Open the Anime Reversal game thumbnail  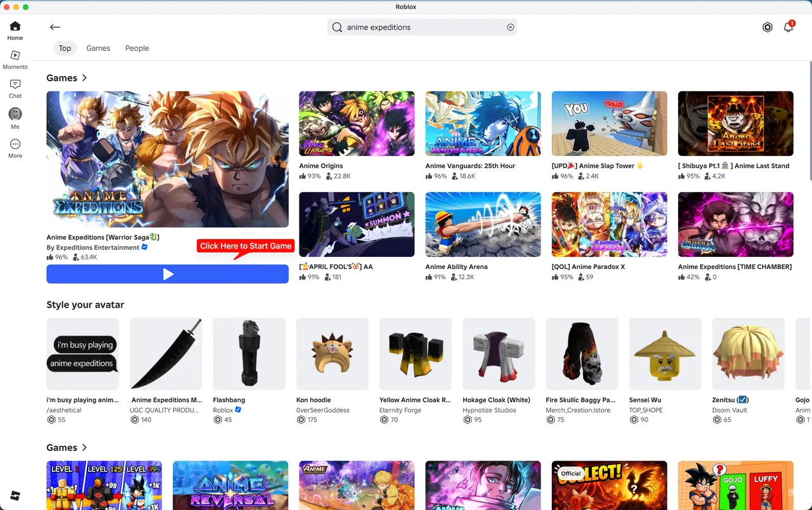230,485
